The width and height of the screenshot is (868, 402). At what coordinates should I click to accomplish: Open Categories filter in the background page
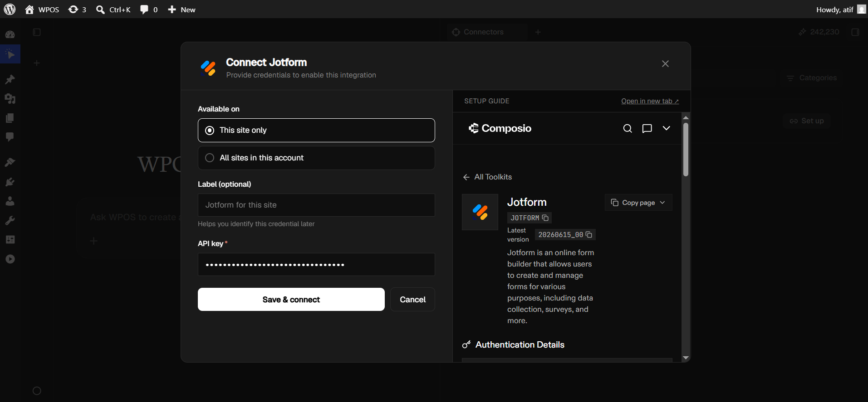(812, 78)
